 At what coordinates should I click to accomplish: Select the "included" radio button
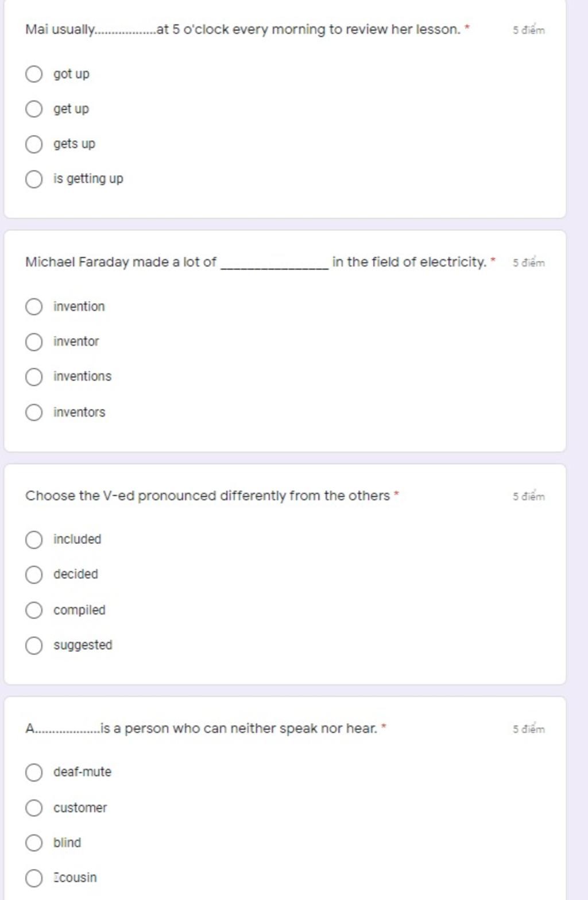pos(34,539)
